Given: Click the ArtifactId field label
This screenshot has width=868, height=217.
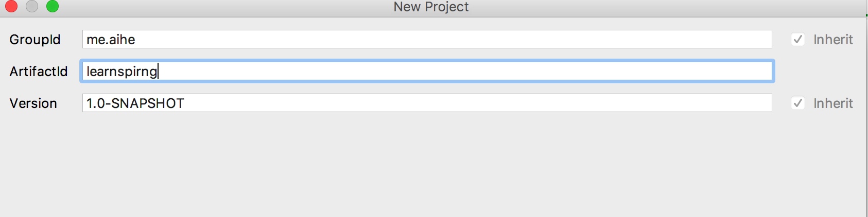Looking at the screenshot, I should pyautogui.click(x=39, y=71).
